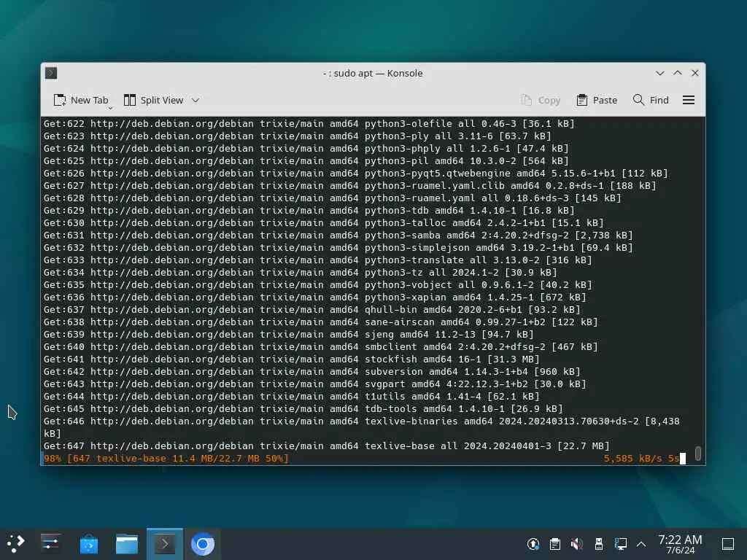The image size is (747, 560).
Task: Click the muted volume tray icon
Action: [x=576, y=544]
